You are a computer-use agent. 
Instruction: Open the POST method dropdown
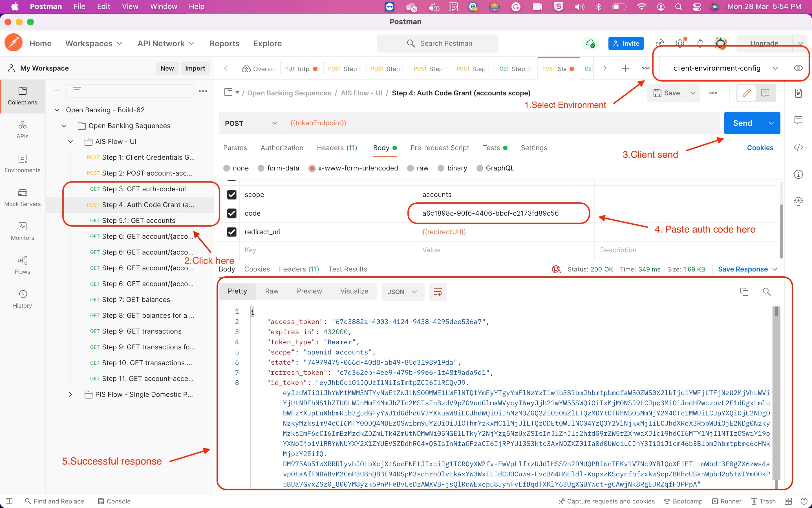coord(251,123)
